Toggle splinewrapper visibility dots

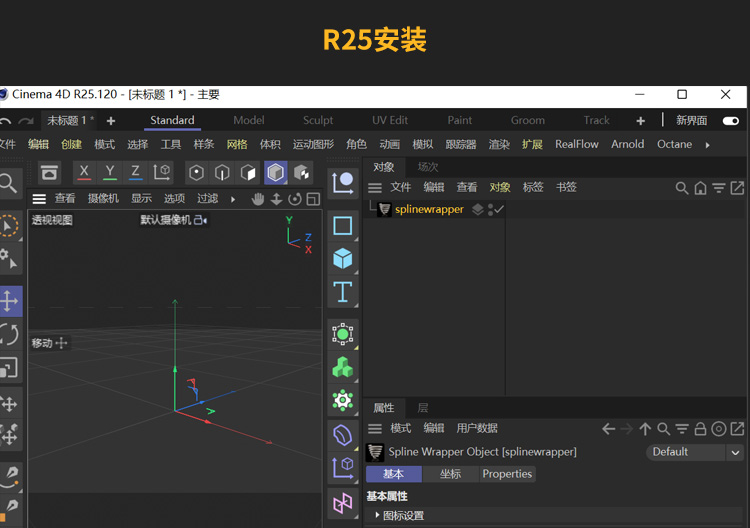[491, 209]
